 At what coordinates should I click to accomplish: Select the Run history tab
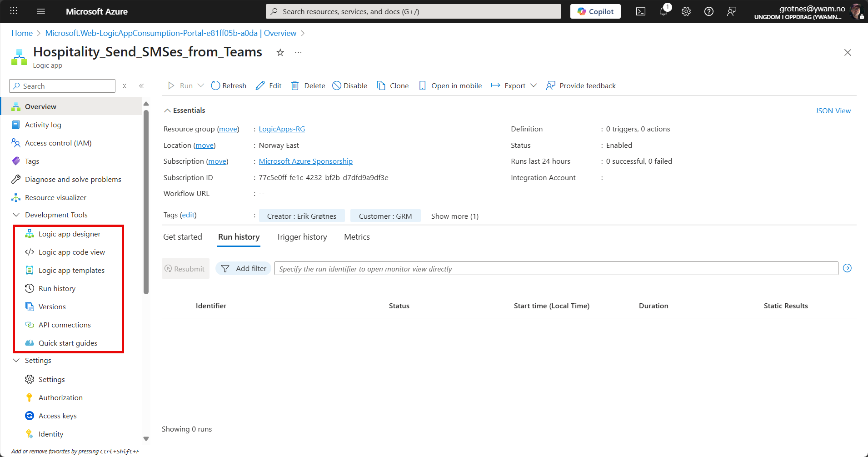239,237
